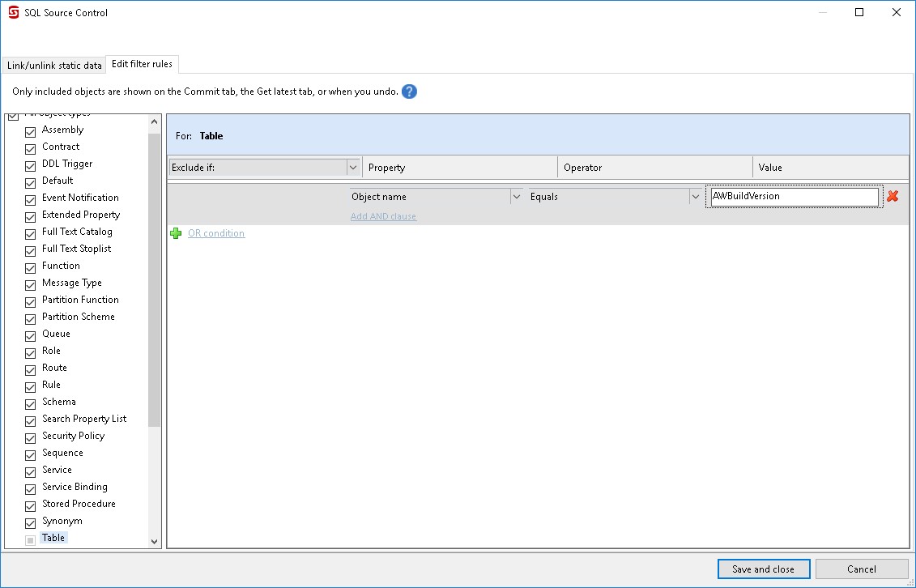Toggle the Search Property List checkbox

(x=31, y=420)
